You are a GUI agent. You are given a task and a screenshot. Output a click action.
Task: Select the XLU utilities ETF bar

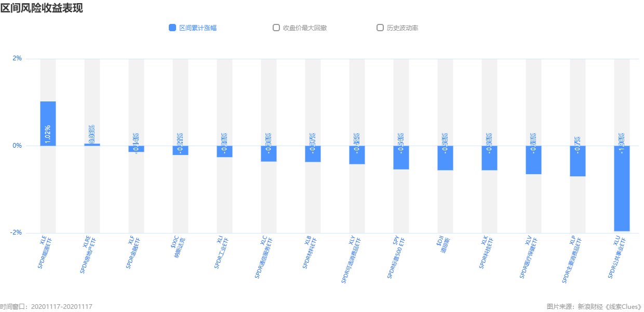pos(622,188)
